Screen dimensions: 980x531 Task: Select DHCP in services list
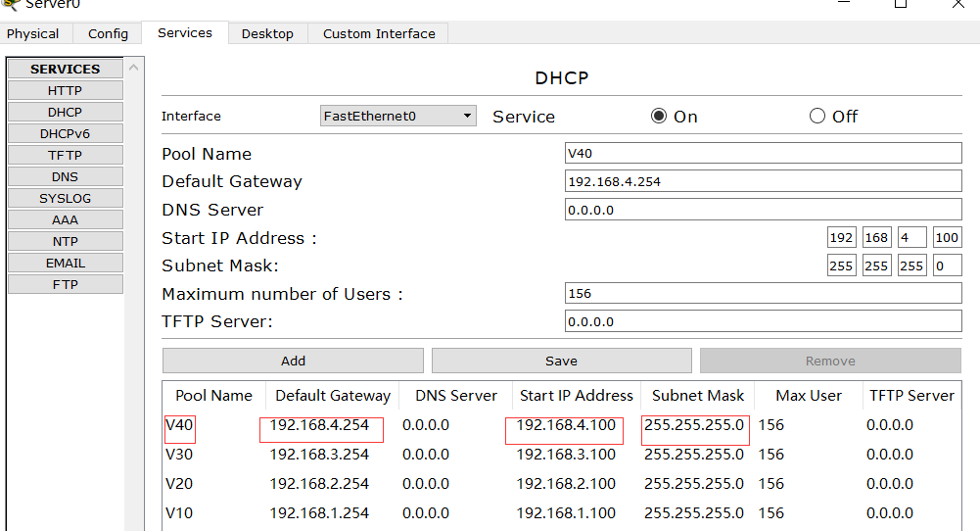click(x=65, y=112)
